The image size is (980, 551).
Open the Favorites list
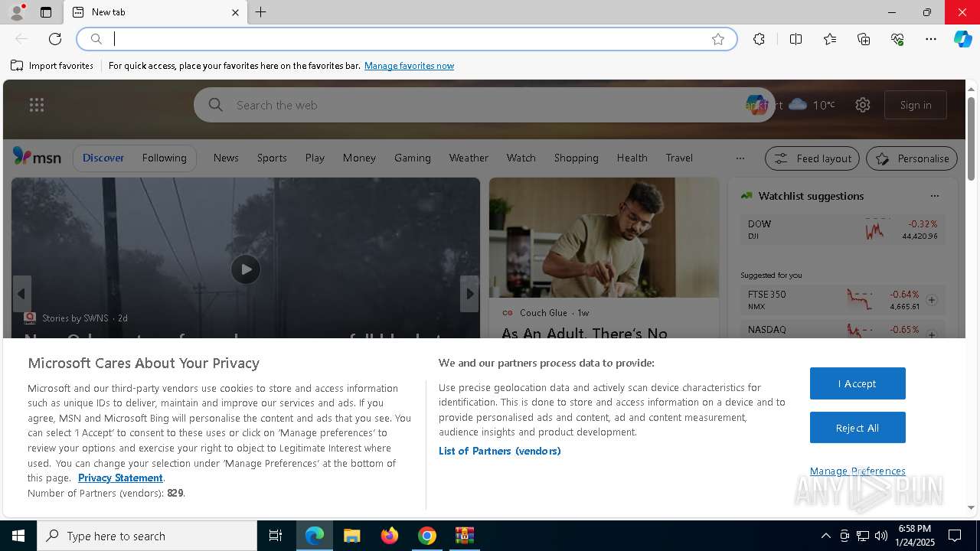pos(830,39)
